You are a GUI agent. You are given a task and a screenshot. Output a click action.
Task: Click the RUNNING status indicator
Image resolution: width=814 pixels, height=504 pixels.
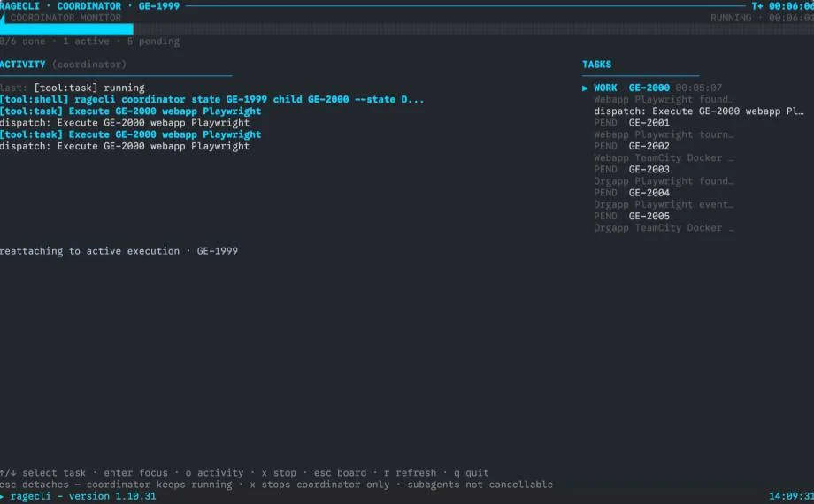(731, 18)
